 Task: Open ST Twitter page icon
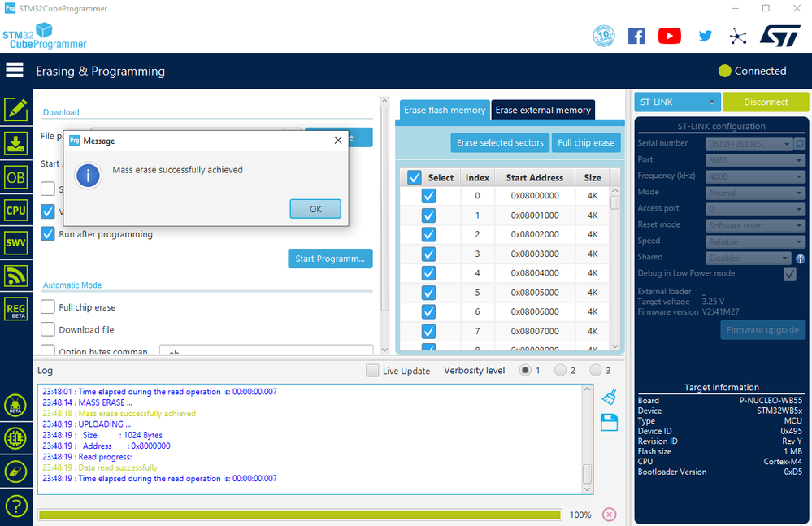(705, 36)
